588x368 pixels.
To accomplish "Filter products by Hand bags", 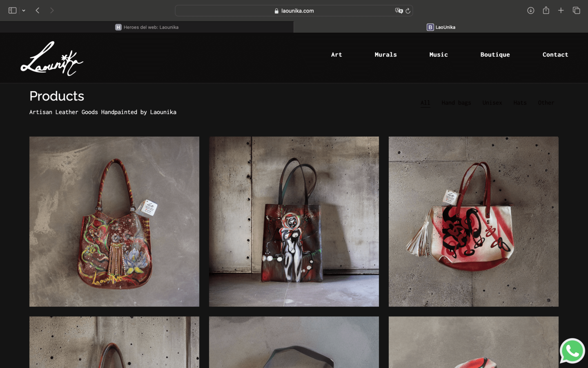I will click(456, 103).
